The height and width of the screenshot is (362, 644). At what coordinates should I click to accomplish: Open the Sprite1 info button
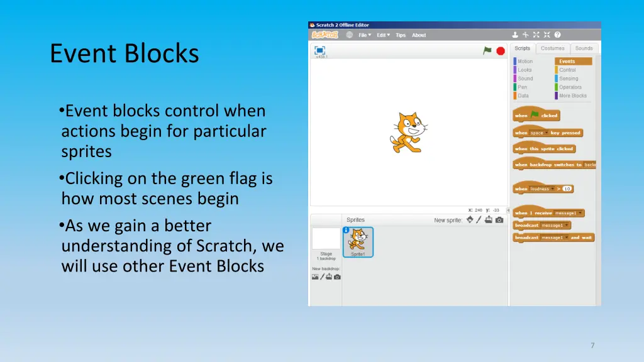pyautogui.click(x=346, y=230)
